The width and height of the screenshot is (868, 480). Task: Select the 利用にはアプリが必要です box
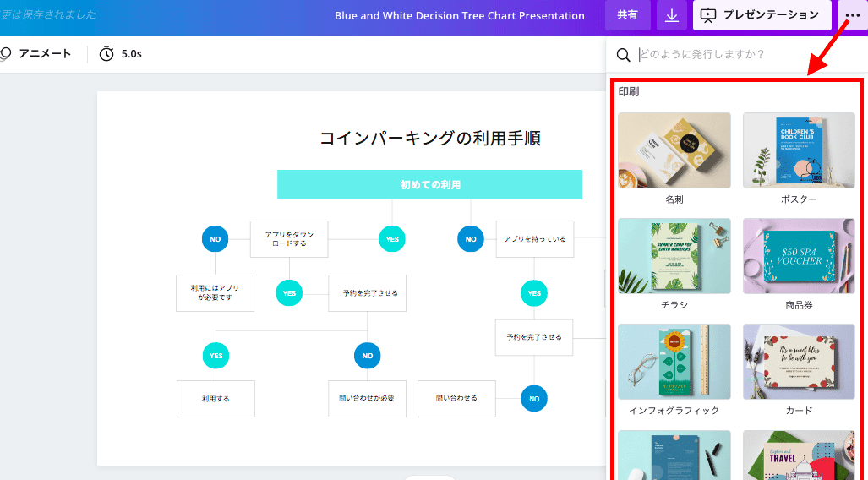[x=215, y=293]
